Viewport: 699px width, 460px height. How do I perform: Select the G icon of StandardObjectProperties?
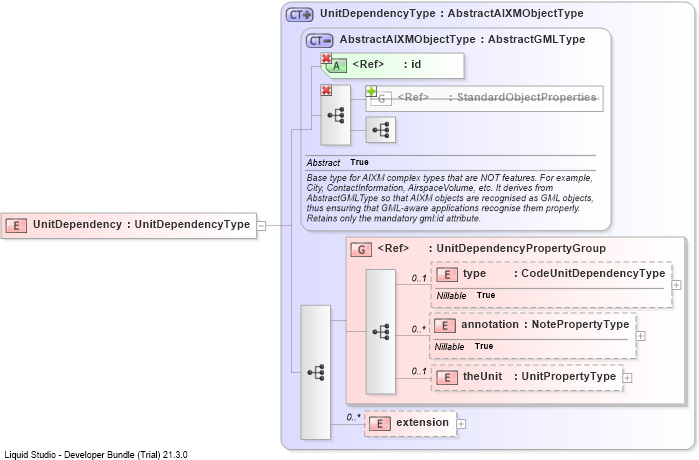pos(382,99)
